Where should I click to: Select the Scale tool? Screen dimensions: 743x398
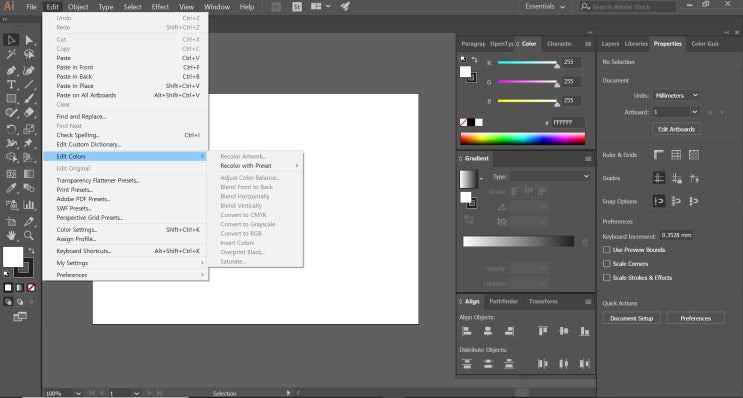tap(29, 128)
